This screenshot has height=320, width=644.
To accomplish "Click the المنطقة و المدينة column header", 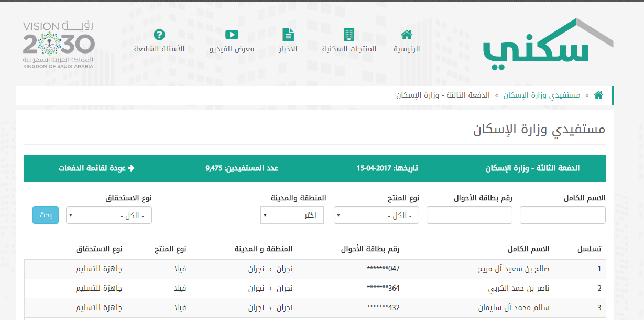I will 264,248.
